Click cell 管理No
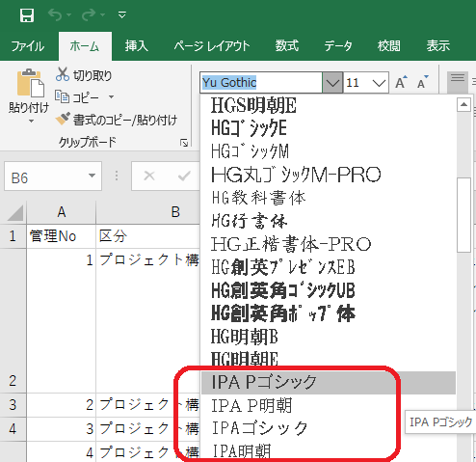 pos(61,236)
